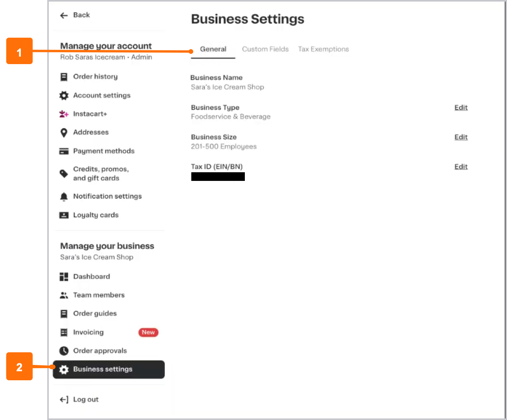Select the General tab
507x420 pixels.
tap(213, 49)
